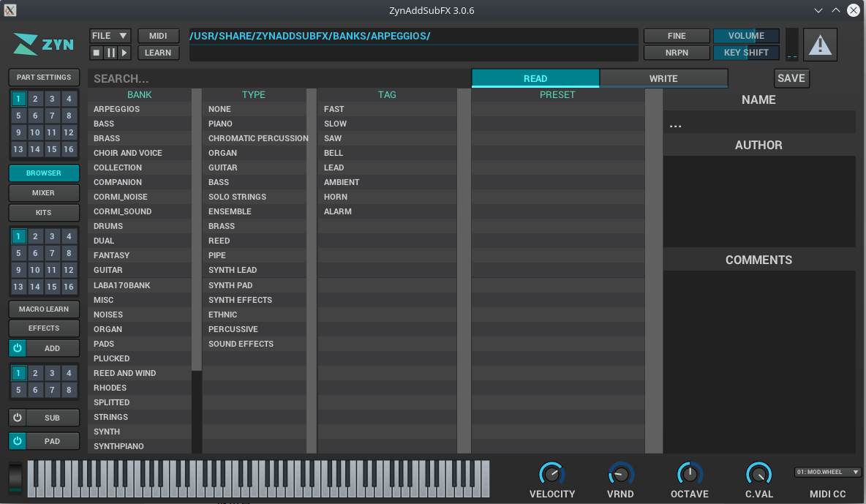Viewport: 866px width, 504px height.
Task: Select the HORN tag
Action: click(387, 197)
